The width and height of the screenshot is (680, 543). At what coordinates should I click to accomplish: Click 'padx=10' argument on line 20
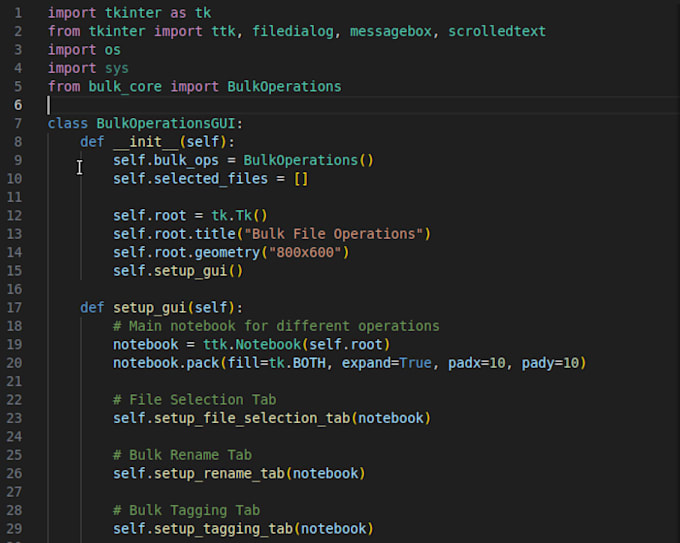[x=477, y=363]
